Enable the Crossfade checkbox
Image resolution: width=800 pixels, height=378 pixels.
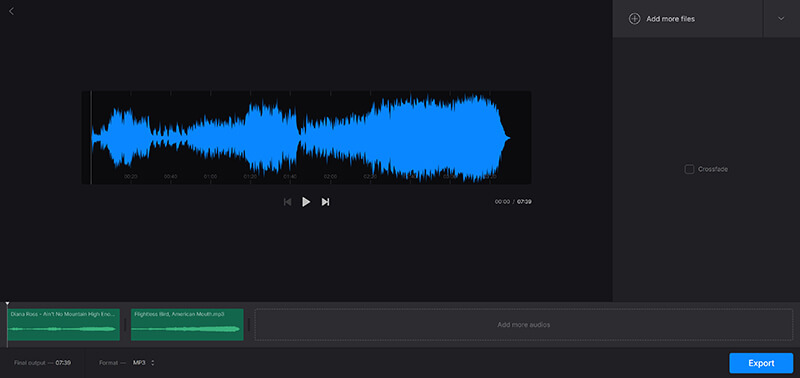pos(689,169)
